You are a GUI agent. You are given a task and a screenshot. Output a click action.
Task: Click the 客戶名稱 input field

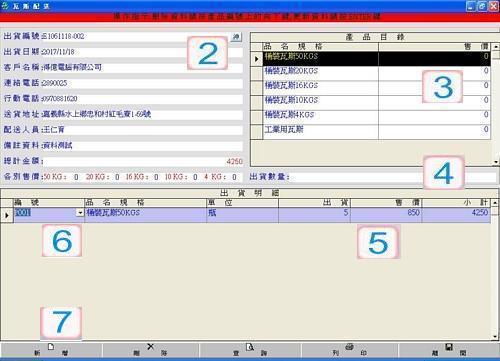coord(142,68)
